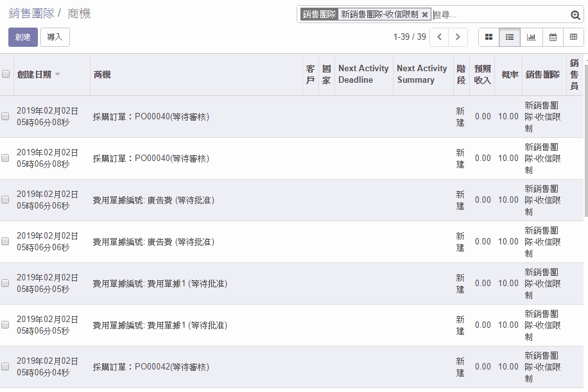Sort by 概率 column header

click(510, 74)
